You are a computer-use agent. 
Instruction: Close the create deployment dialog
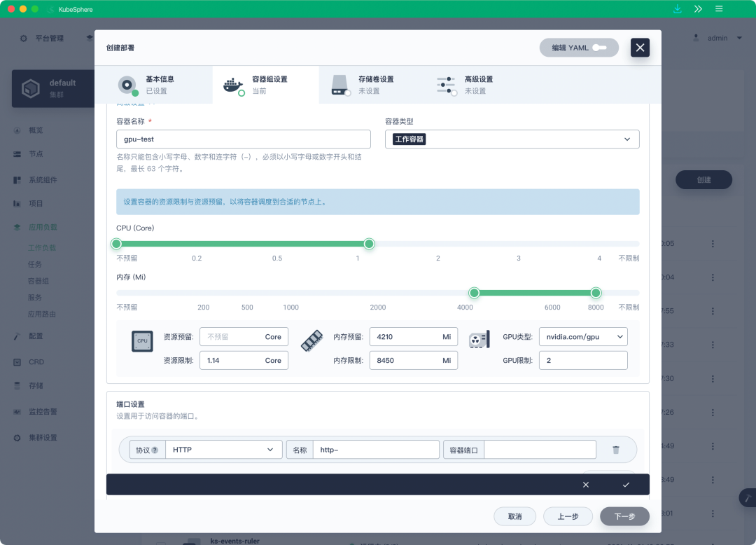coord(640,48)
